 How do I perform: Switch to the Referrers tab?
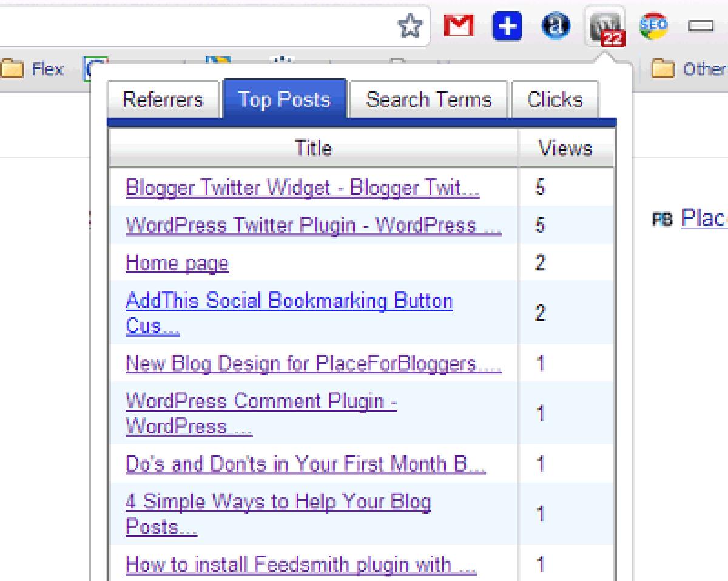163,100
